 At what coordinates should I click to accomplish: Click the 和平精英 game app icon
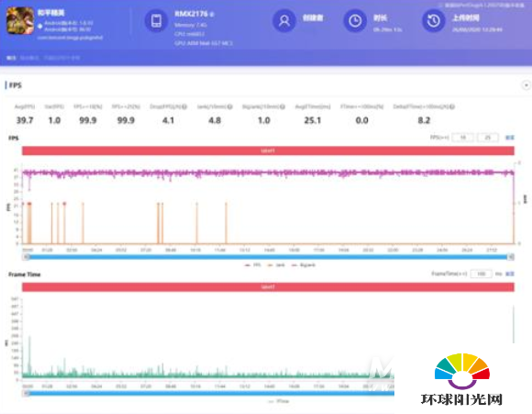[20, 21]
